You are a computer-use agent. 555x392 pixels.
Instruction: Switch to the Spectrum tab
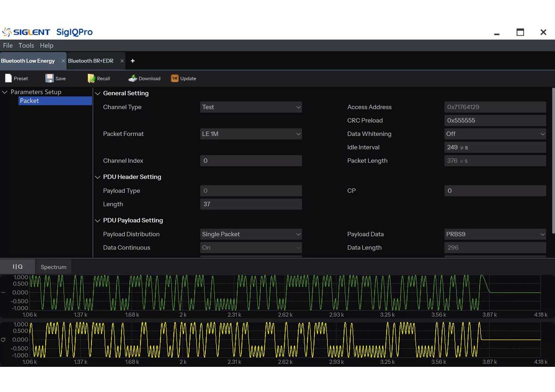pyautogui.click(x=54, y=267)
